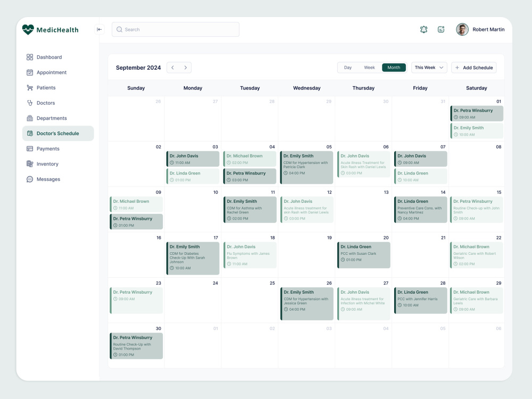Open Robert Martin's profile
The height and width of the screenshot is (399, 532).
pyautogui.click(x=488, y=29)
